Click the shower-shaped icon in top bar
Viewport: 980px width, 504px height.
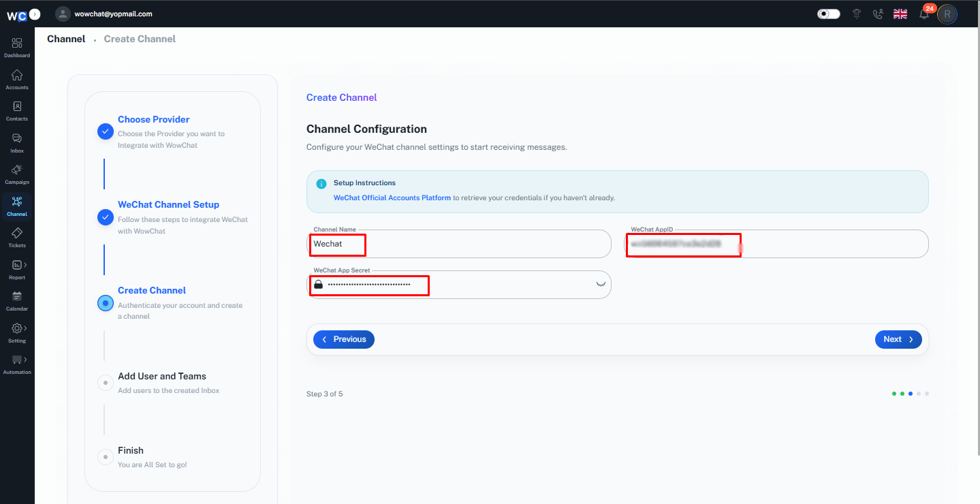click(857, 14)
